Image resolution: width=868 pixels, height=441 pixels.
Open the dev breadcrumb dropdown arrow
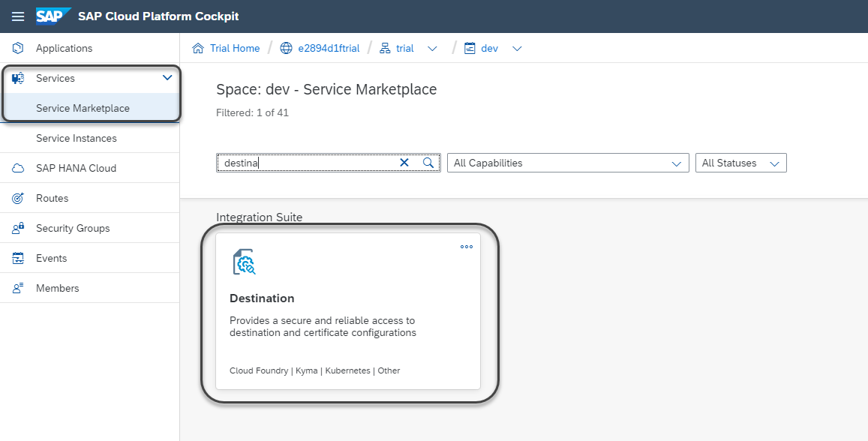point(517,49)
